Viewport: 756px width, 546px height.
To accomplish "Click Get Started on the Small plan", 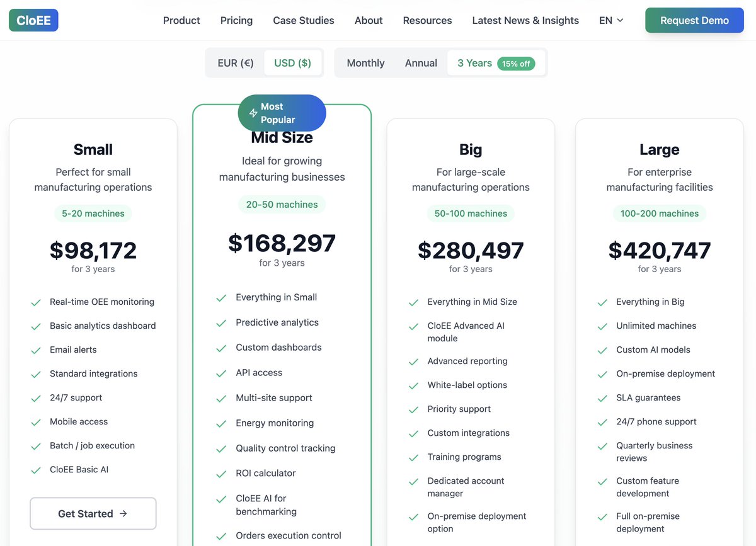I will tap(93, 514).
